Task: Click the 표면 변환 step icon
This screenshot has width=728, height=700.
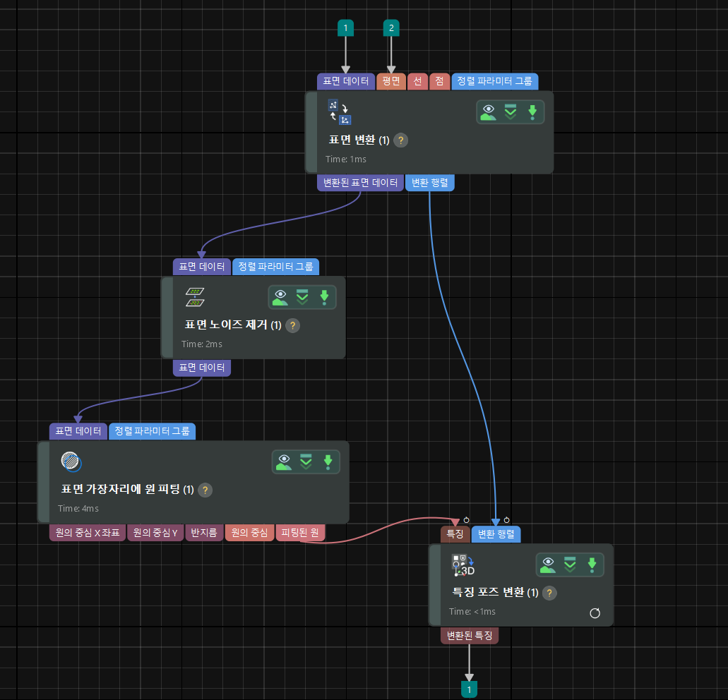Action: pos(340,112)
